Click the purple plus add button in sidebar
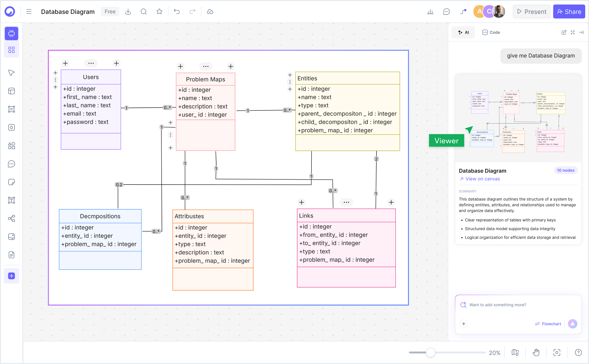 [x=11, y=276]
